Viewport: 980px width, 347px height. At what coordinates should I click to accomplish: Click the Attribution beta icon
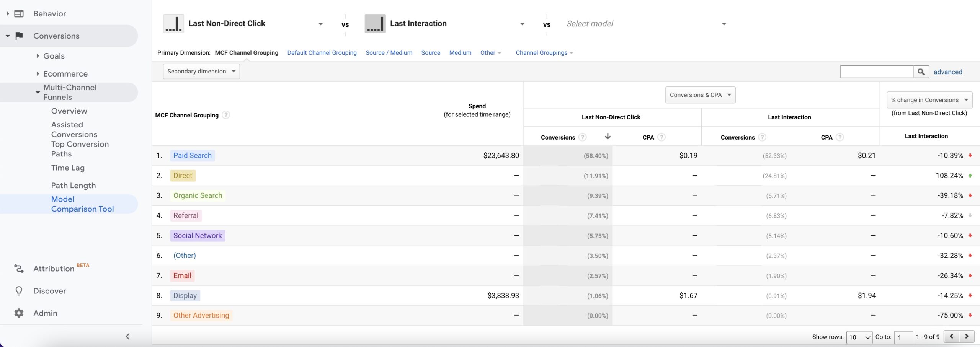tap(19, 269)
